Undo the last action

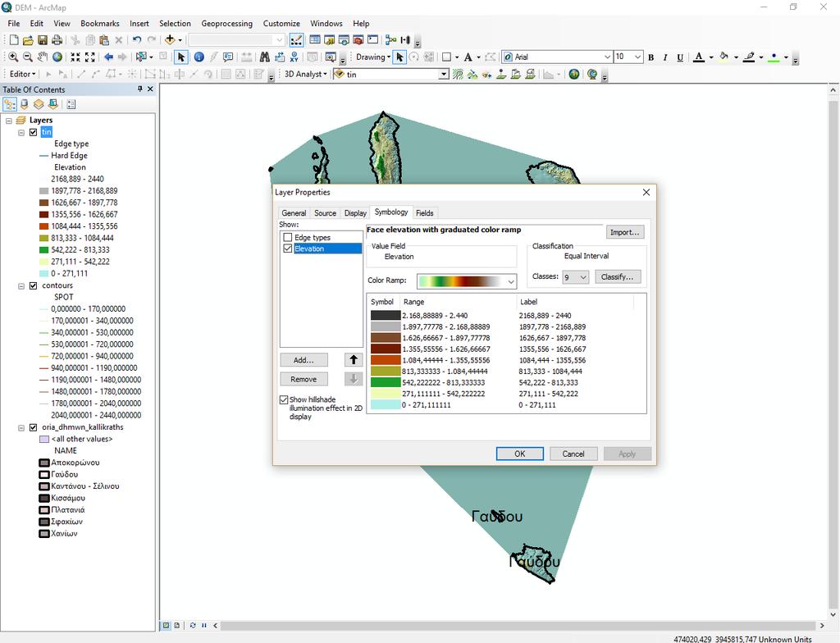pos(137,39)
